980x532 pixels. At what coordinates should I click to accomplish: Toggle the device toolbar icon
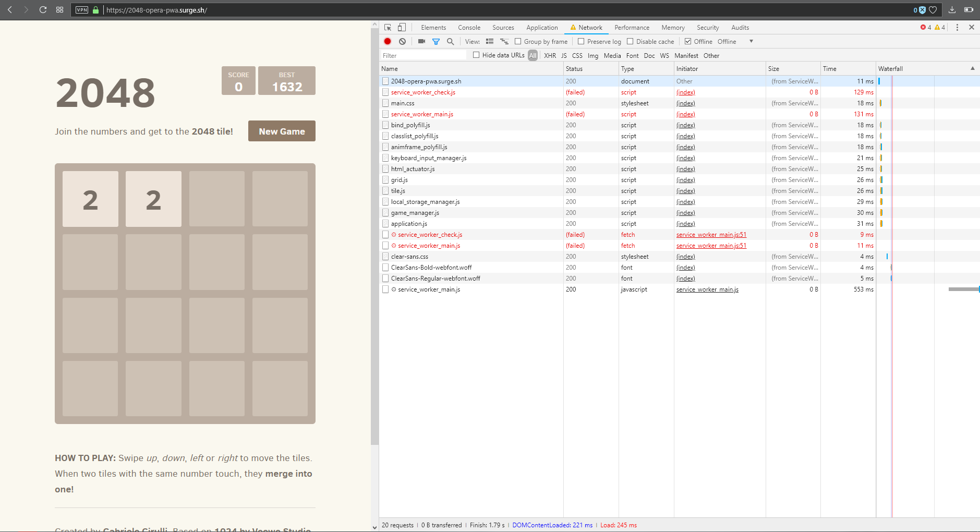coord(402,28)
